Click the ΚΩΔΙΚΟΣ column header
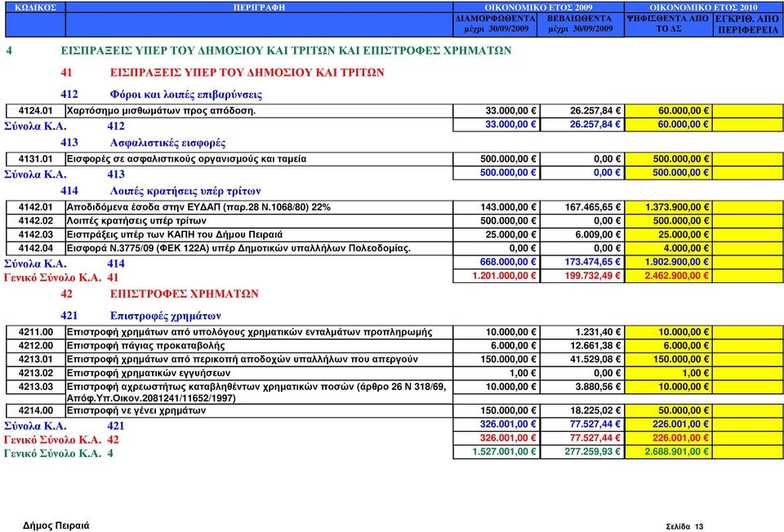This screenshot has width=784, height=532. click(35, 7)
